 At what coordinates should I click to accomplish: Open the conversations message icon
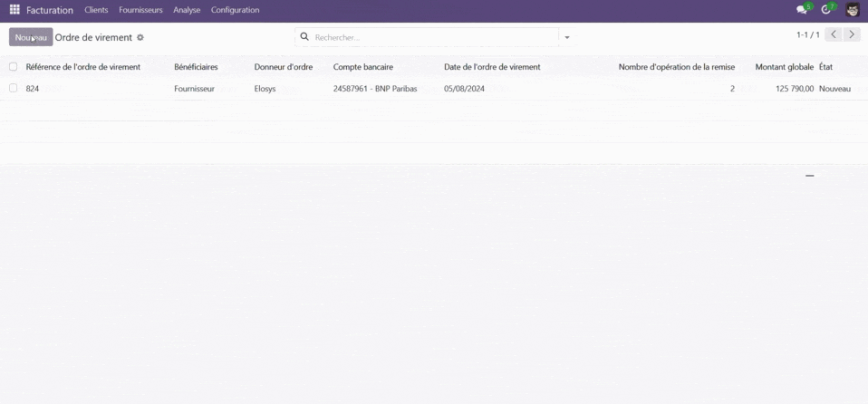pyautogui.click(x=801, y=9)
